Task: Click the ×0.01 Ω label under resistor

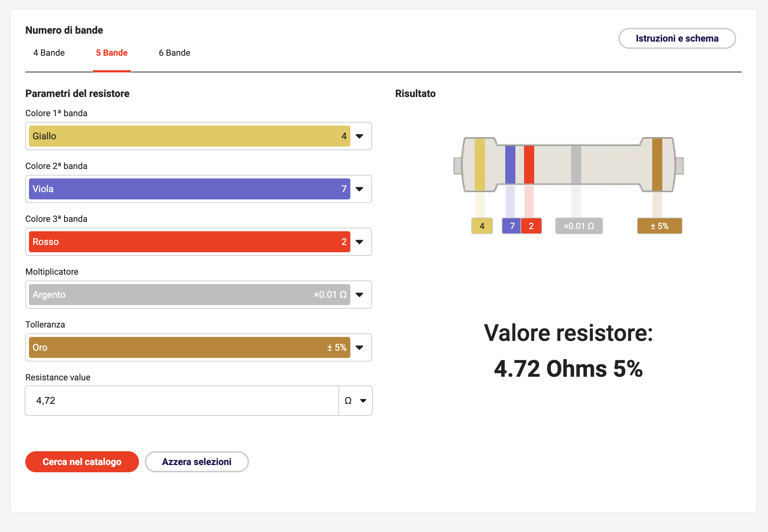Action: (579, 226)
